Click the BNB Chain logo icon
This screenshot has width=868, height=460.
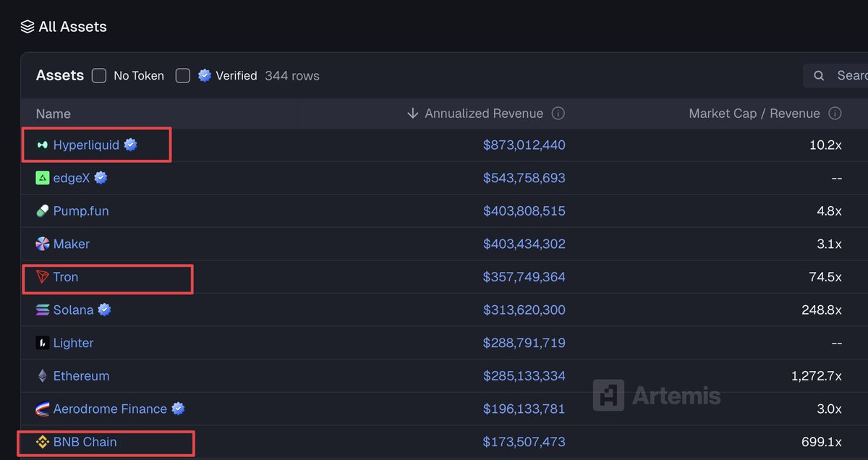(x=43, y=442)
